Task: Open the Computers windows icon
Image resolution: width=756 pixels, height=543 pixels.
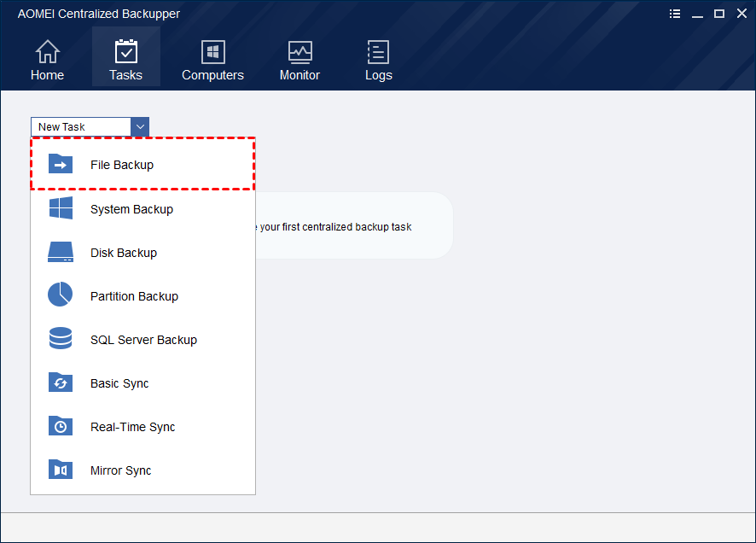Action: coord(212,51)
